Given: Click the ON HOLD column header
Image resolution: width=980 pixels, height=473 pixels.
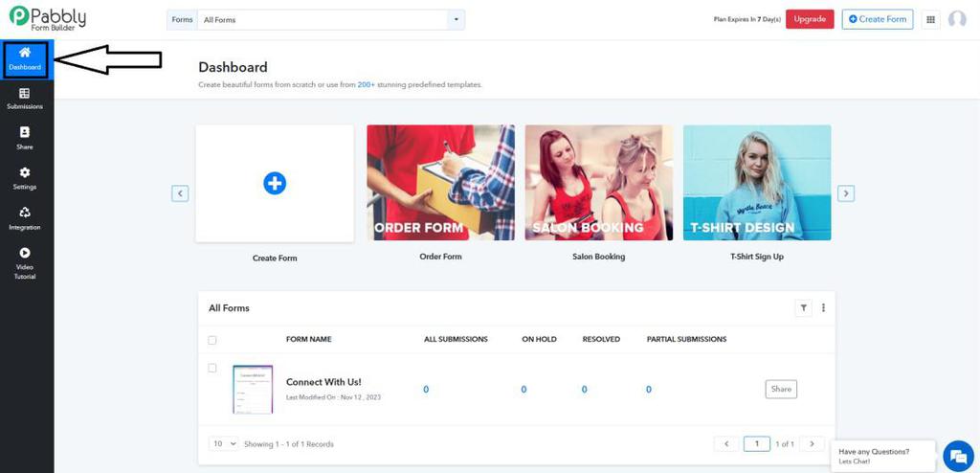Looking at the screenshot, I should point(540,339).
